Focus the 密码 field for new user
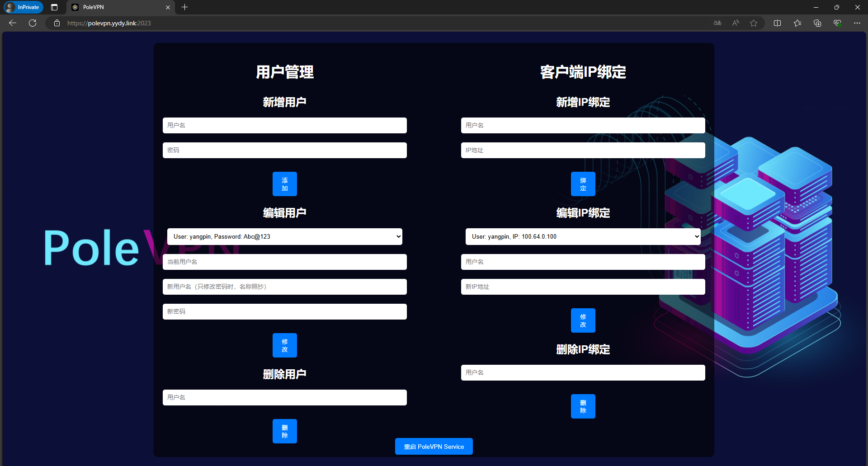The height and width of the screenshot is (466, 868). pyautogui.click(x=285, y=150)
